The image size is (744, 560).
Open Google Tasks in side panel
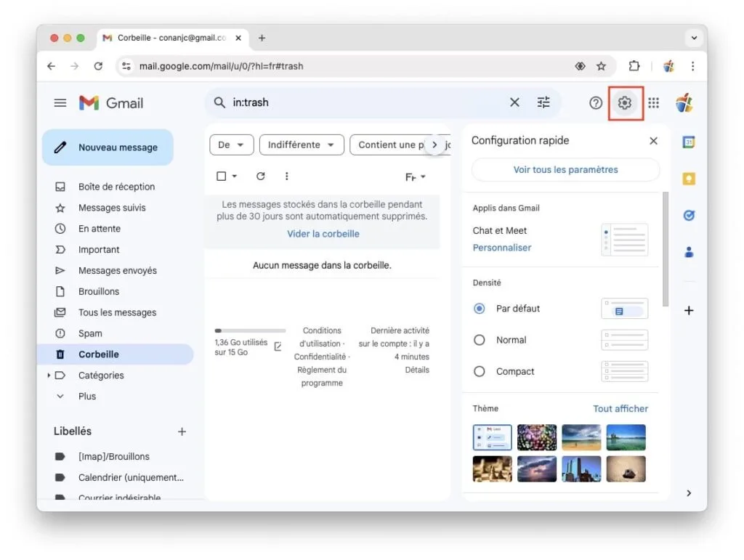pyautogui.click(x=689, y=216)
